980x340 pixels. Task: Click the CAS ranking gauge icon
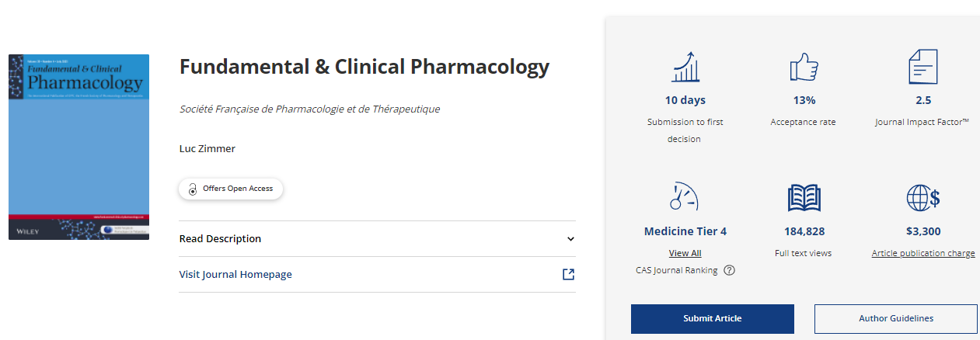coord(684,197)
